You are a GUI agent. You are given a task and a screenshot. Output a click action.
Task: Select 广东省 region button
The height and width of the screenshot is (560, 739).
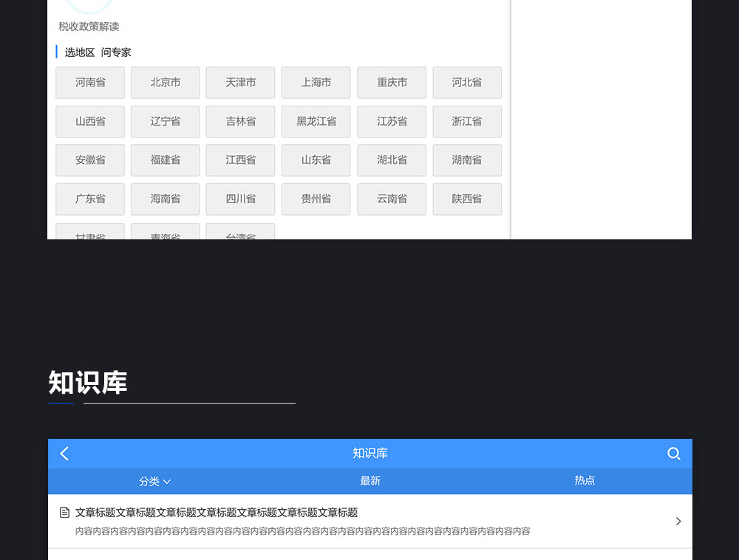pos(90,199)
